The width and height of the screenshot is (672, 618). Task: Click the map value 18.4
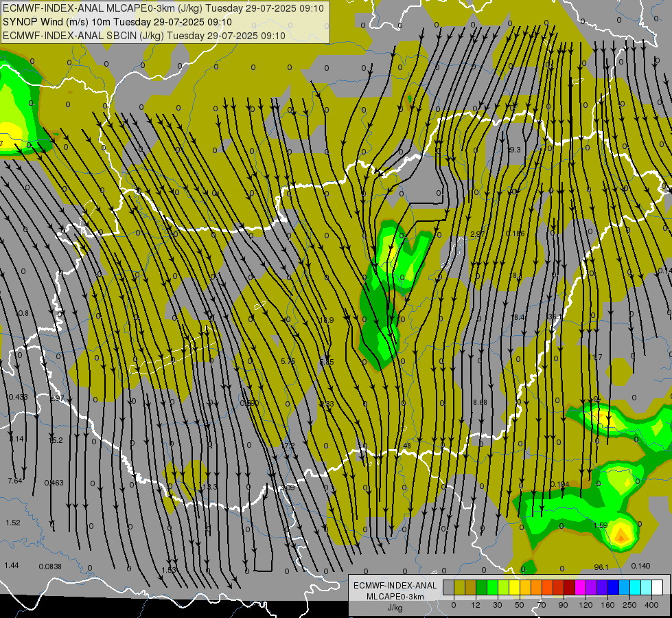pos(518,317)
